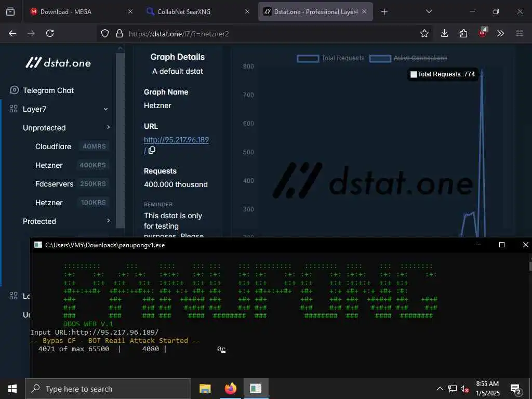This screenshot has width=532, height=399.
Task: Click the muted volume tray icon
Action: click(x=465, y=389)
